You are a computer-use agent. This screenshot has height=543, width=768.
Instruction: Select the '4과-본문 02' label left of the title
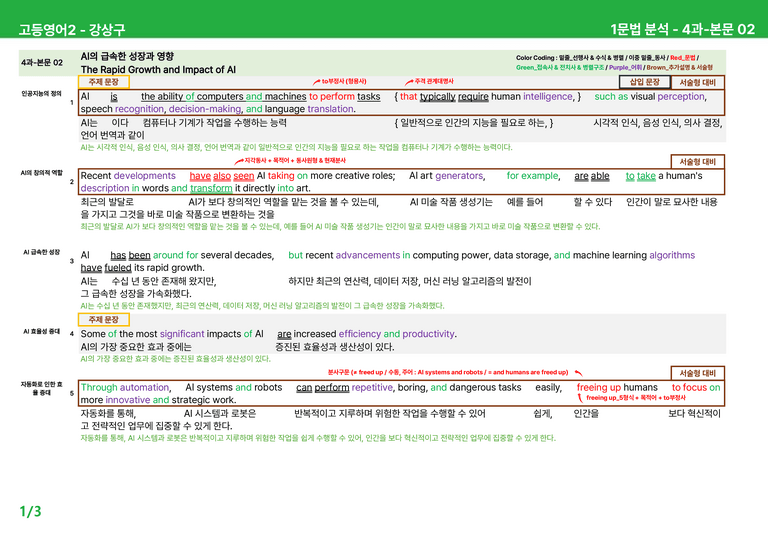pyautogui.click(x=42, y=63)
